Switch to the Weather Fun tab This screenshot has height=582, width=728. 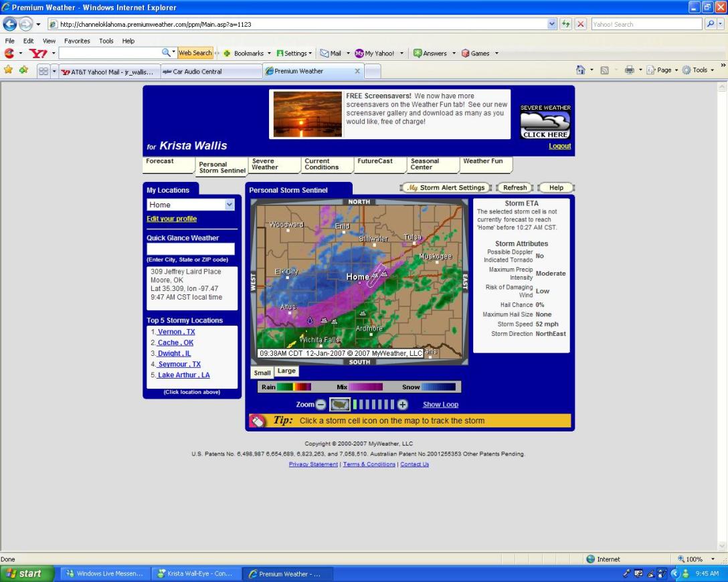[486, 165]
